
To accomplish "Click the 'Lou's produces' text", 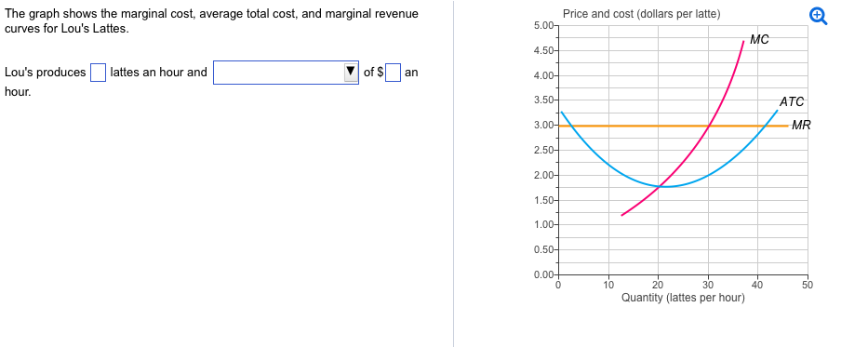I will (45, 73).
